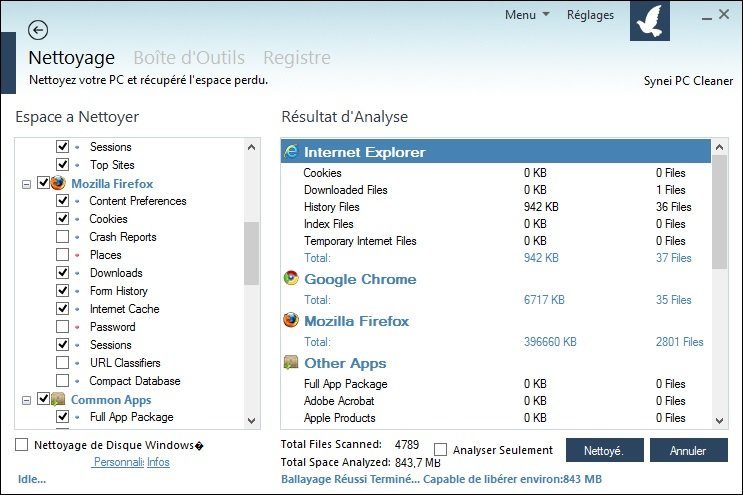Collapse the Mozilla Firefox tree node

(27, 184)
